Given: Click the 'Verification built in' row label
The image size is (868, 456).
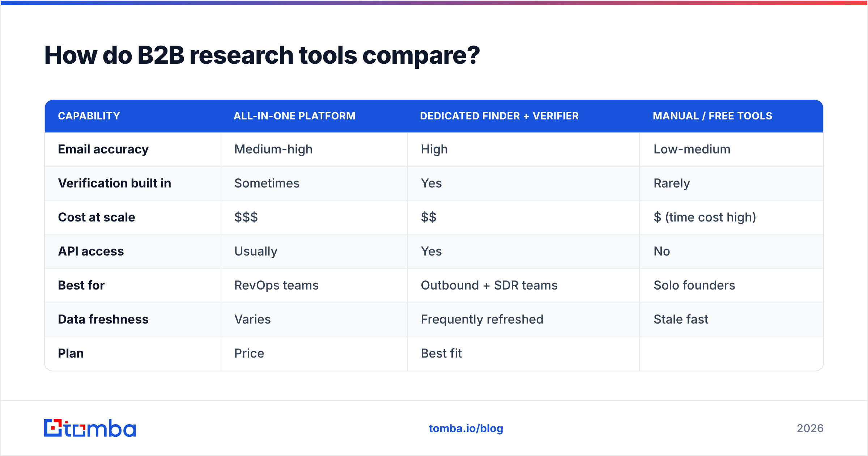Looking at the screenshot, I should (114, 183).
